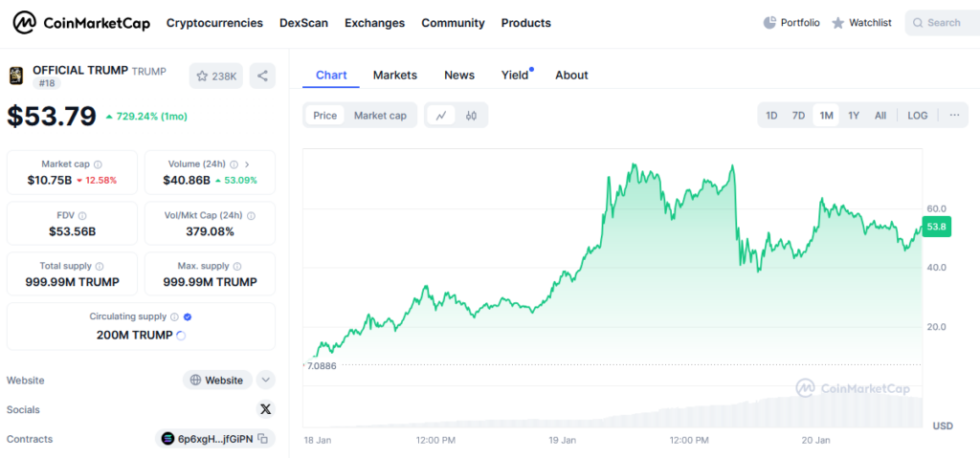Click the $10.75B market cap value
Viewport: 980px width, 458px height.
50,181
